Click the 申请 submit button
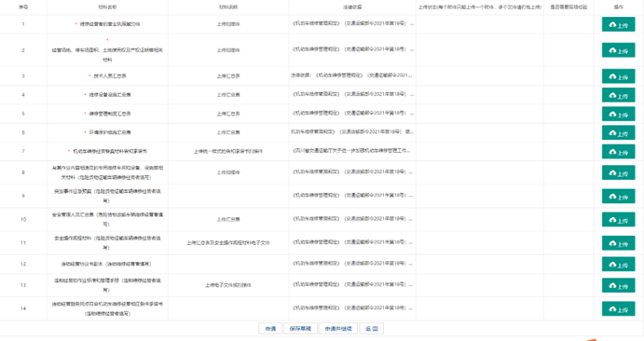This screenshot has height=341, width=644. (270, 329)
